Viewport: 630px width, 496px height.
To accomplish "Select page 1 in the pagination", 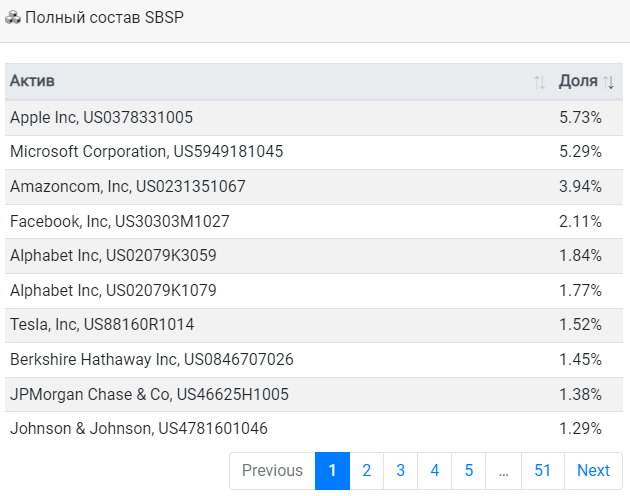I will tap(332, 471).
